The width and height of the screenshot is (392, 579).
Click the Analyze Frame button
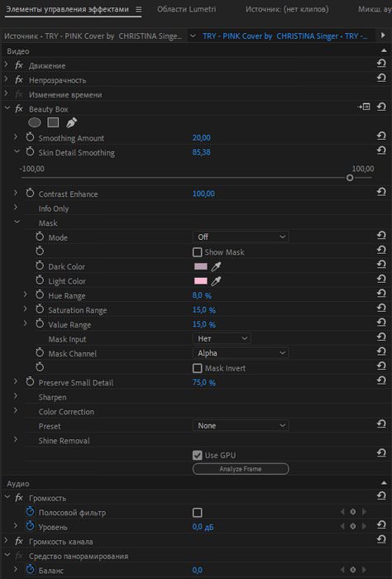tap(241, 469)
